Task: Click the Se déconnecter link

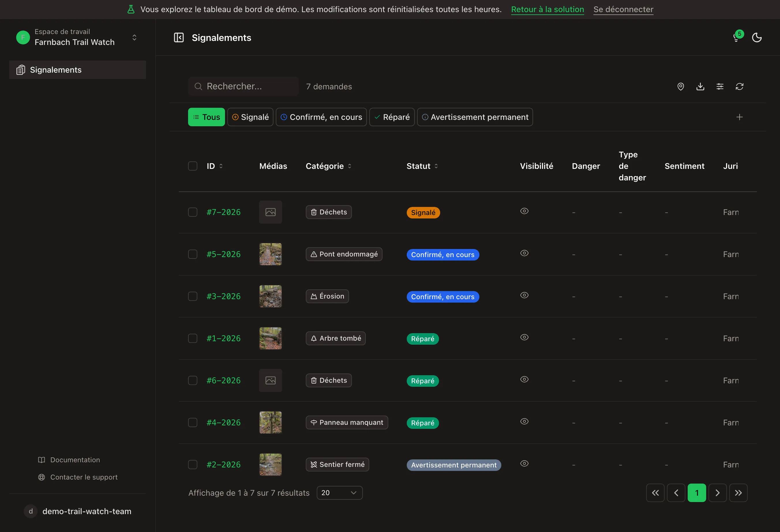Action: (x=623, y=10)
